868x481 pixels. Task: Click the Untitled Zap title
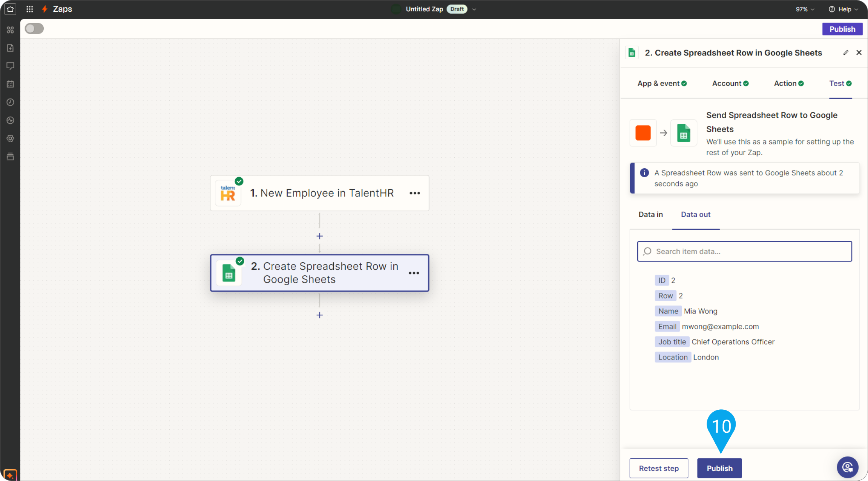(x=425, y=9)
